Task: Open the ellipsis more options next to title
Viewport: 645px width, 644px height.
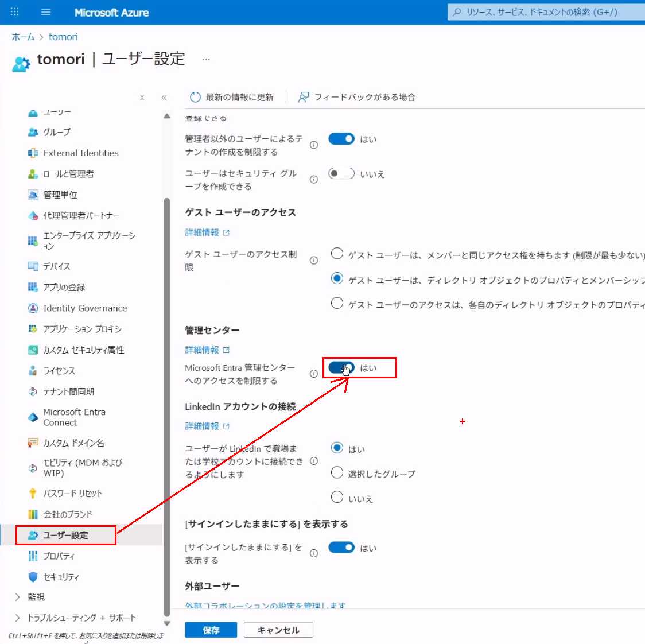Action: 206,59
